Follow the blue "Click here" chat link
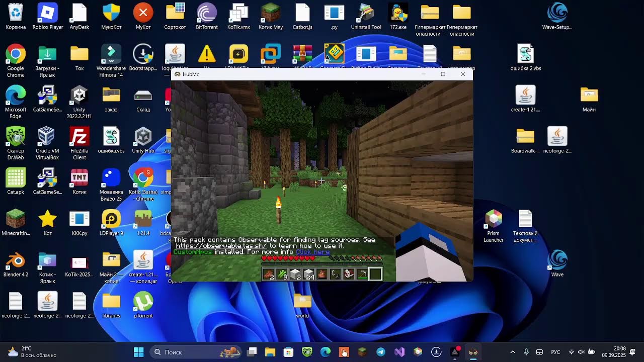 click(313, 252)
